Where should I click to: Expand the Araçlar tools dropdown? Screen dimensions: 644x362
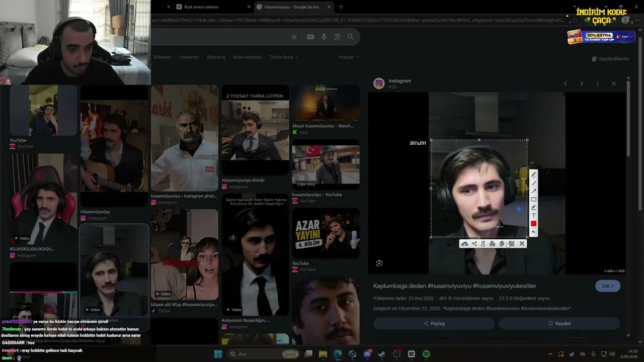pos(349,57)
